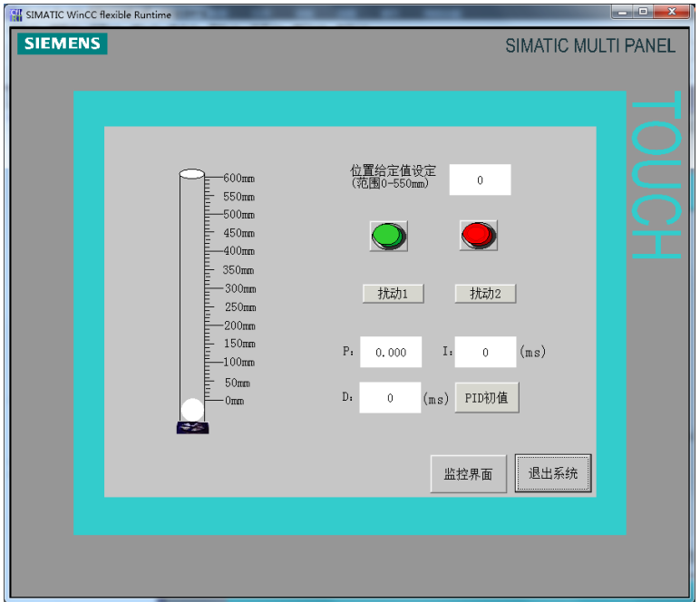
Task: Click the 范围0-550mm range text
Action: point(391,183)
